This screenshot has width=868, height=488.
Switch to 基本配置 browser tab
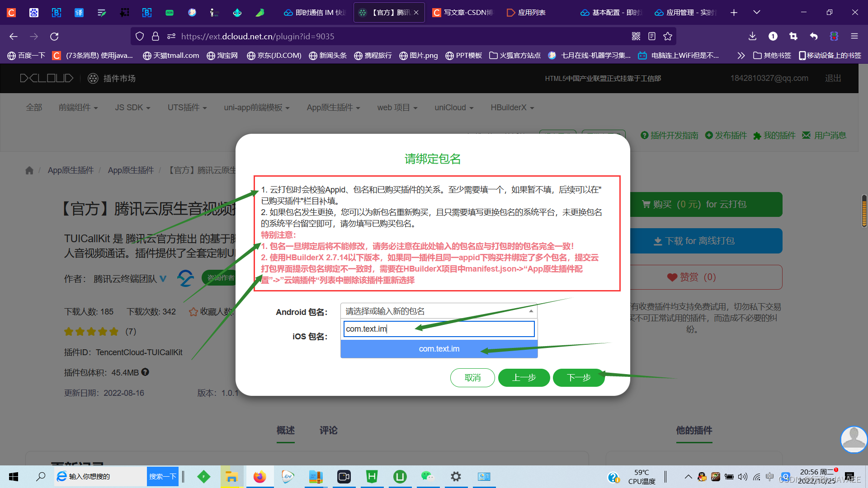611,13
